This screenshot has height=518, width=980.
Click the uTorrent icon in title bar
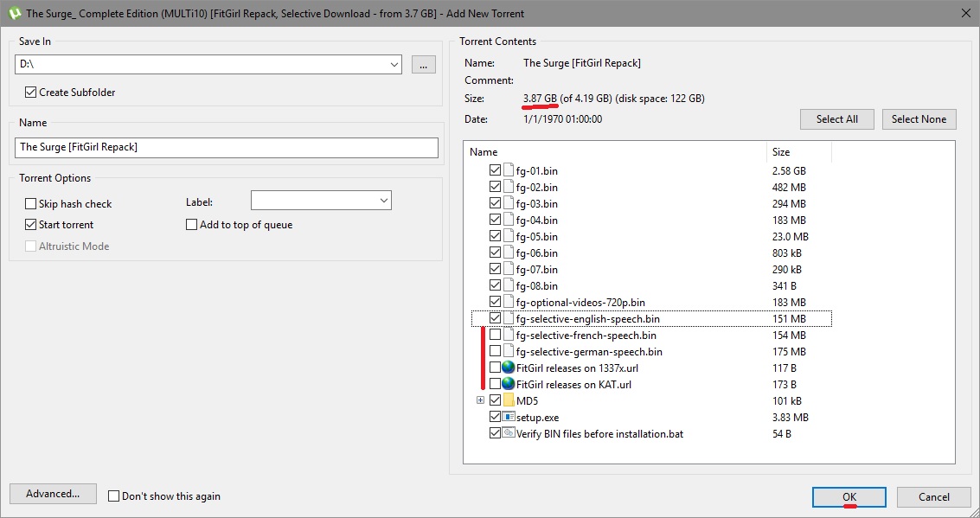click(15, 13)
